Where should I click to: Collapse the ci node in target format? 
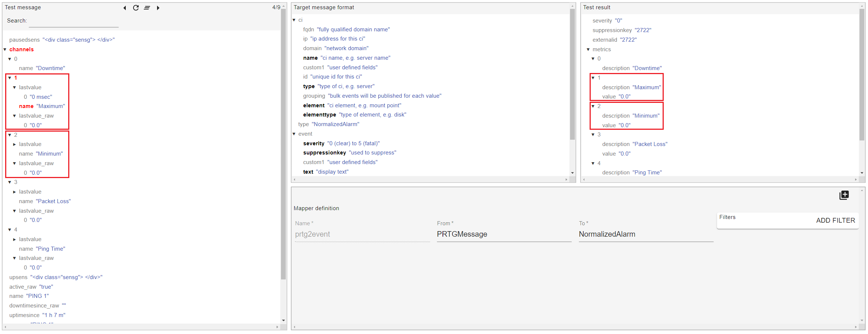tap(294, 20)
